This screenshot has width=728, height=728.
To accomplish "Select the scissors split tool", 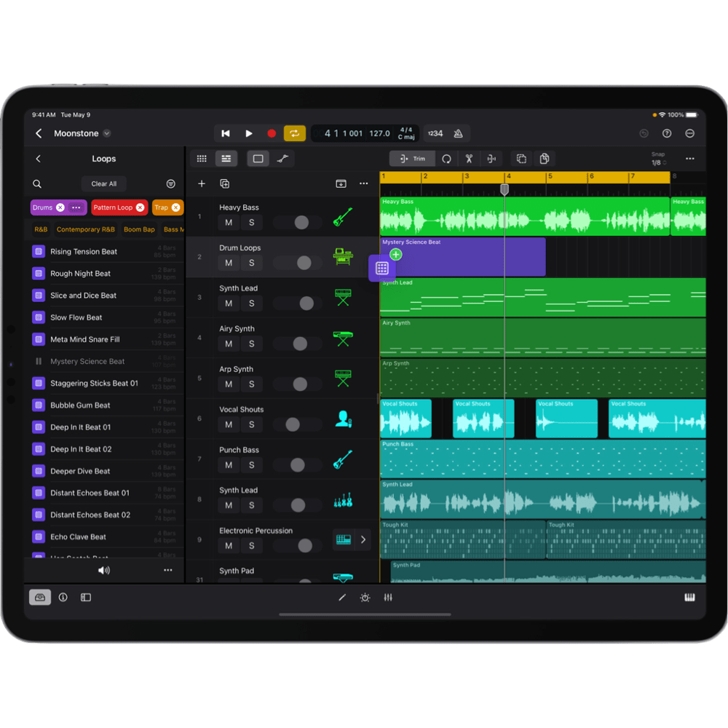I will coord(469,159).
